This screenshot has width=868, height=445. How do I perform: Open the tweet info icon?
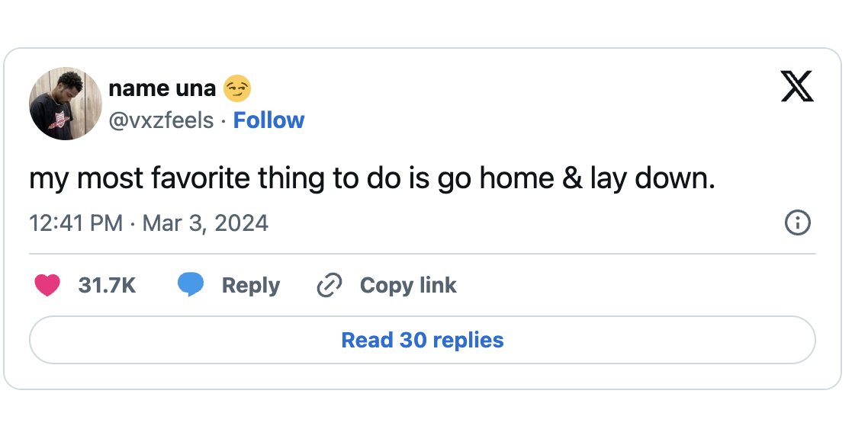click(x=797, y=223)
